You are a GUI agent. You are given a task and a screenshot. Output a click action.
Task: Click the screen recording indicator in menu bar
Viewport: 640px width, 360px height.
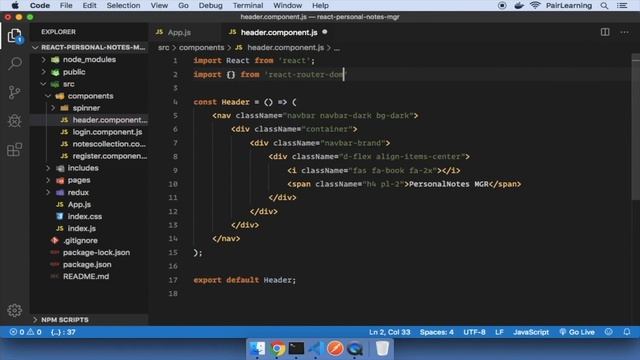[502, 6]
